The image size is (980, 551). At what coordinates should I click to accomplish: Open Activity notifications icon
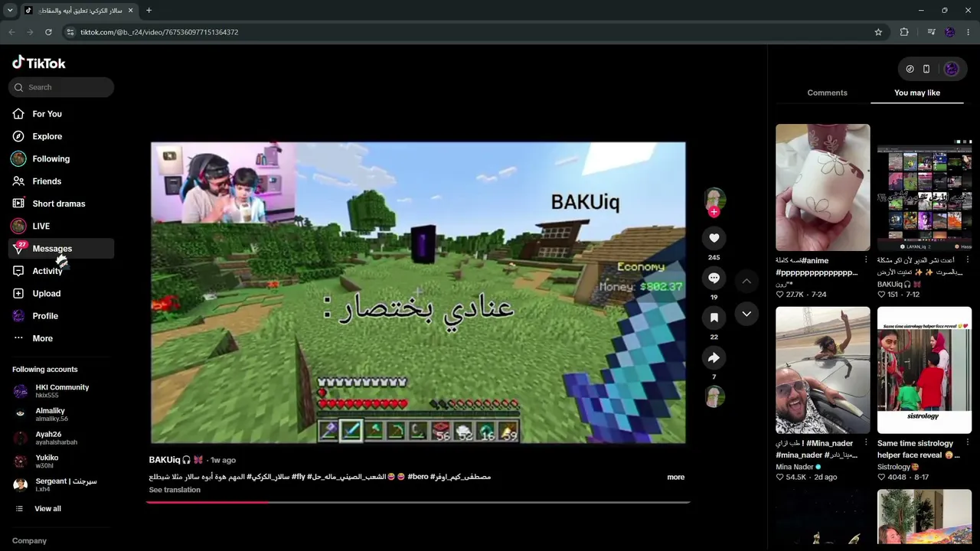[18, 271]
